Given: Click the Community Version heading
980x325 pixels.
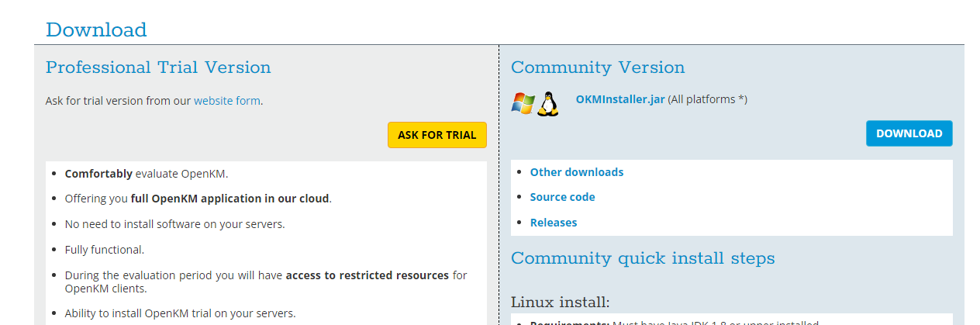Looking at the screenshot, I should click(x=598, y=67).
